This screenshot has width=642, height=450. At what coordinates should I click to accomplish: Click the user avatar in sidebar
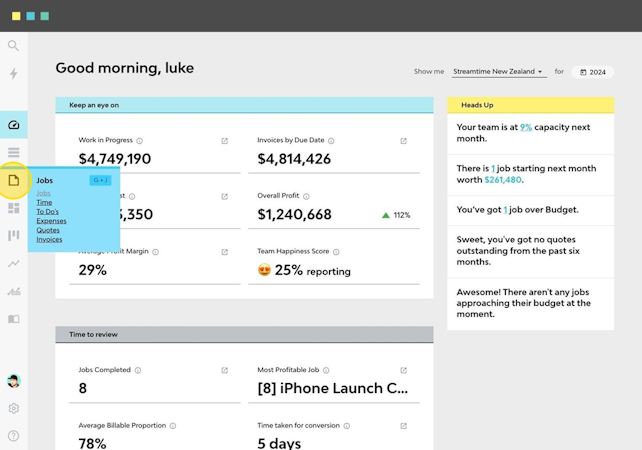coord(13,381)
